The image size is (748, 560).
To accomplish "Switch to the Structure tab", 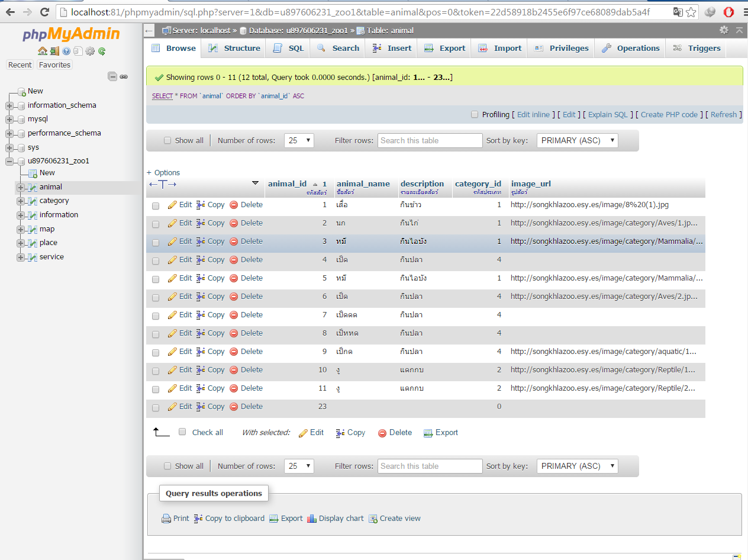I will pyautogui.click(x=234, y=49).
